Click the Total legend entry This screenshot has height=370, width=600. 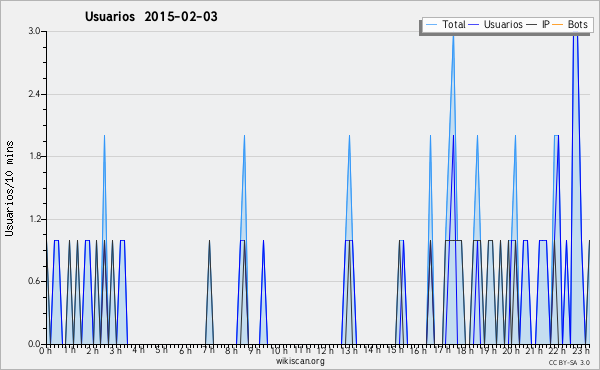click(x=446, y=25)
